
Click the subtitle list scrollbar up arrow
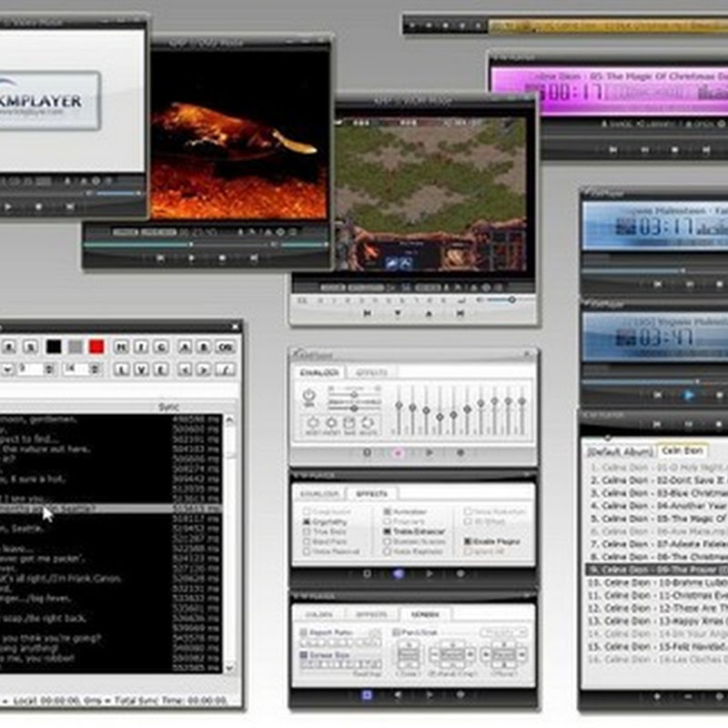coord(229,420)
